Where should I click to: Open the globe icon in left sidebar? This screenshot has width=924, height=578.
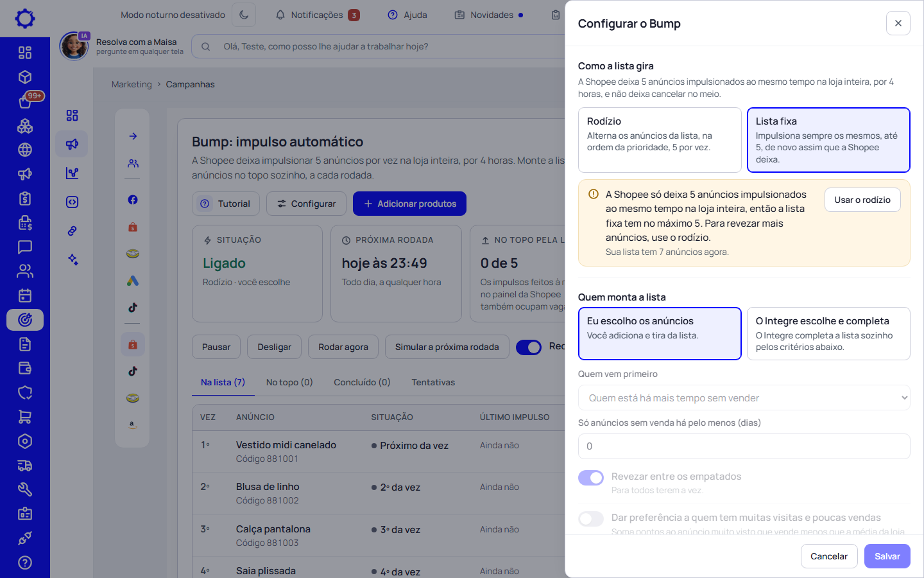coord(25,150)
